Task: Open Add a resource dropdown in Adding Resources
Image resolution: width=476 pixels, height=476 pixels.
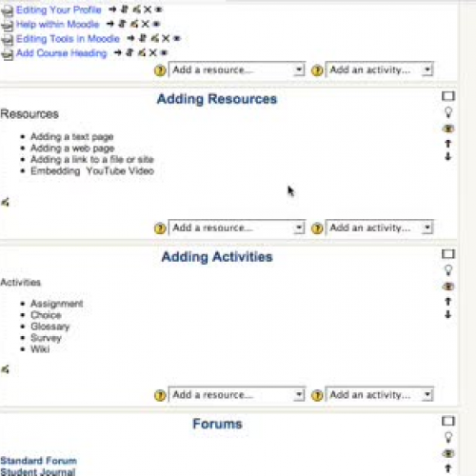Action: 237,228
